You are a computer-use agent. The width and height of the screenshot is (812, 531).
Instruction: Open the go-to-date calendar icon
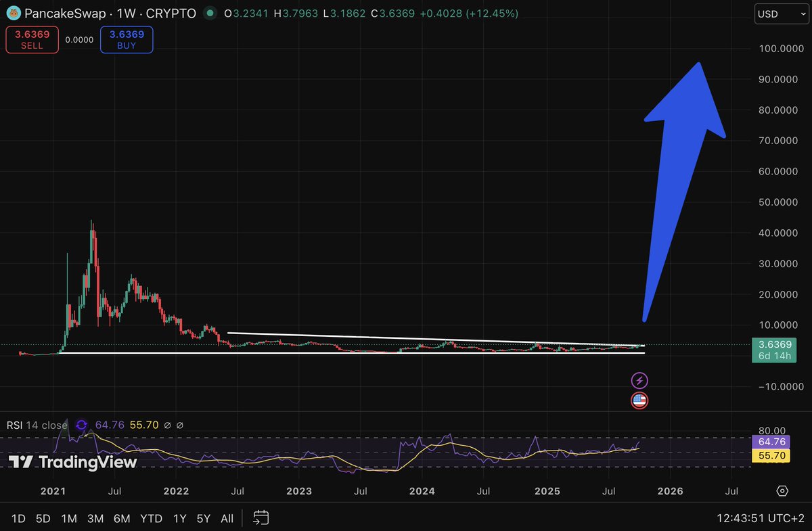click(x=261, y=518)
